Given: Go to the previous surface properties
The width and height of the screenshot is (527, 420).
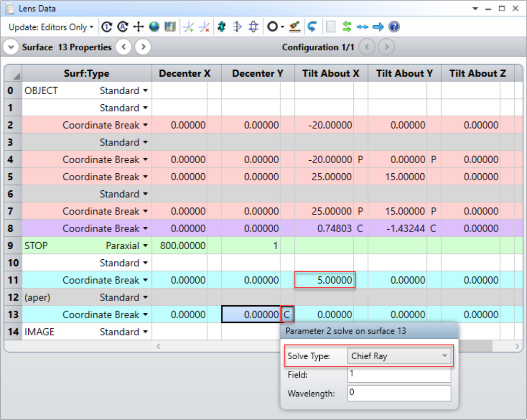Looking at the screenshot, I should [x=123, y=47].
